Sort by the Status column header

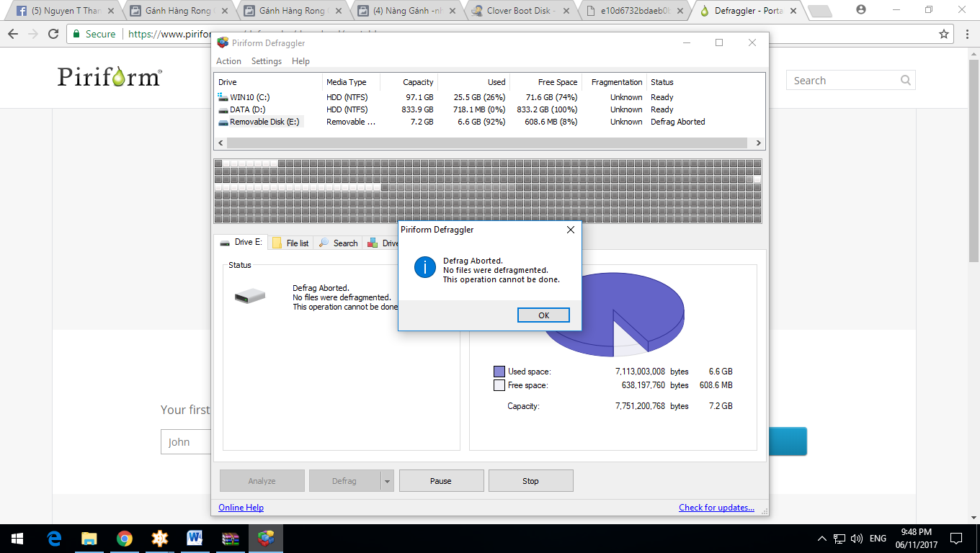(705, 82)
